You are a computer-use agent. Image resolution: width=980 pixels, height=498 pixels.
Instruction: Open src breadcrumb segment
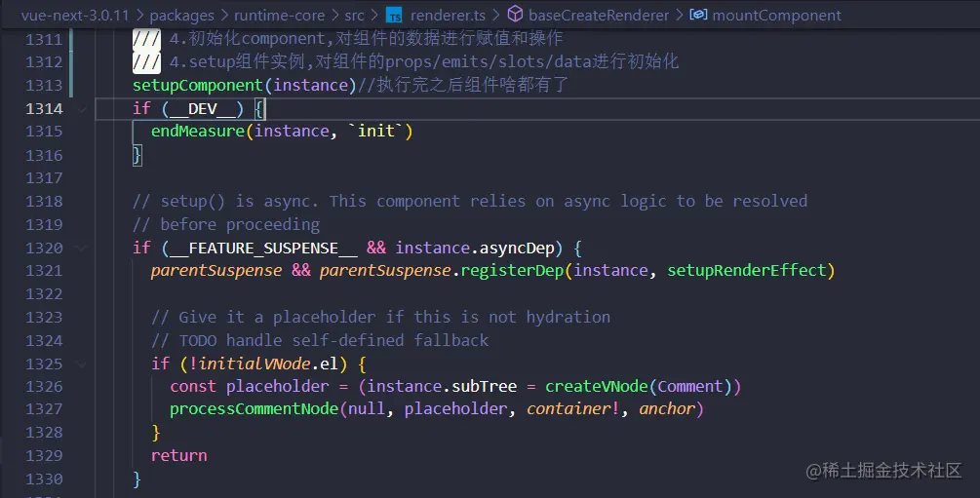click(354, 15)
